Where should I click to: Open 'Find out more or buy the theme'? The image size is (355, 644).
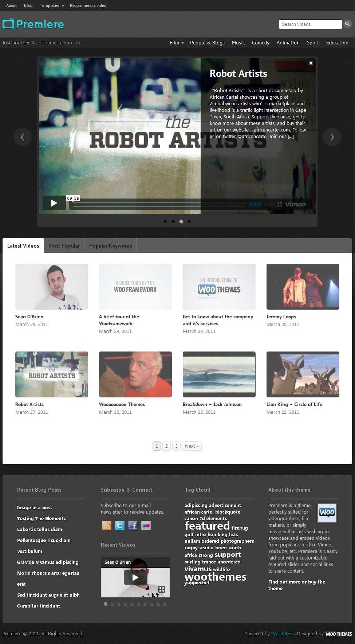[x=297, y=585]
